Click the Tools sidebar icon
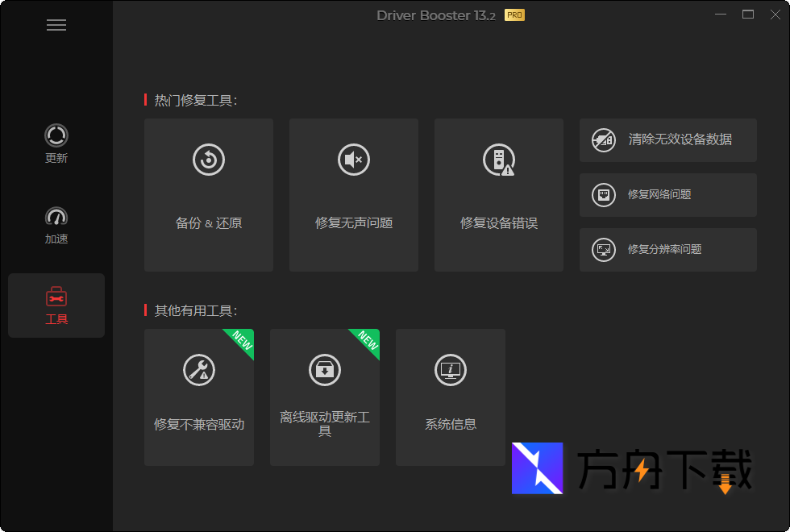Image resolution: width=790 pixels, height=532 pixels. (x=56, y=305)
